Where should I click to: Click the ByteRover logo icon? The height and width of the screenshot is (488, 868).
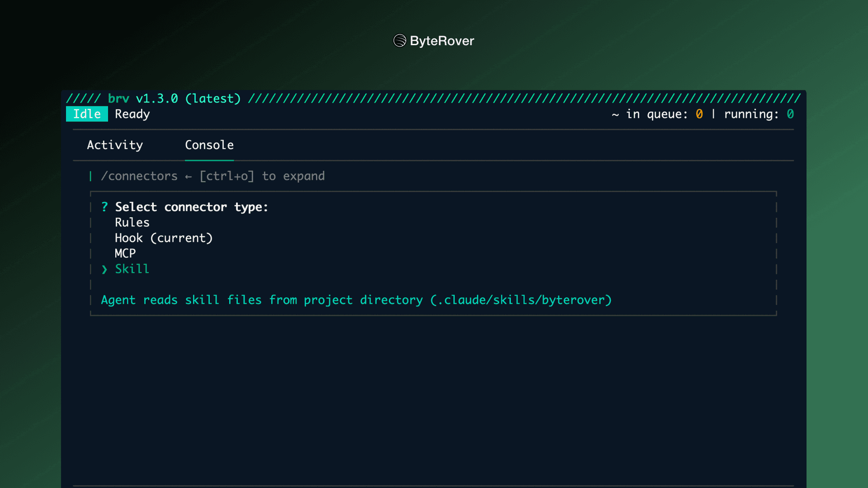(x=400, y=41)
